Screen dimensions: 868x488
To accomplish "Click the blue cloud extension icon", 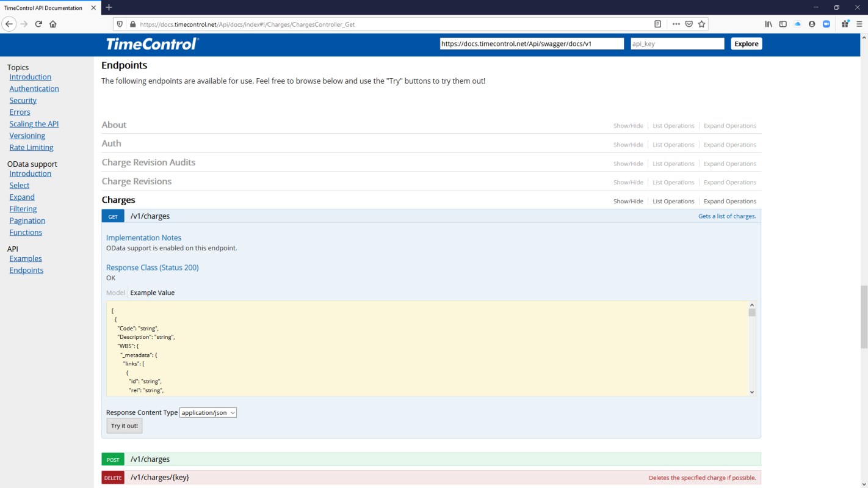I will tap(797, 24).
